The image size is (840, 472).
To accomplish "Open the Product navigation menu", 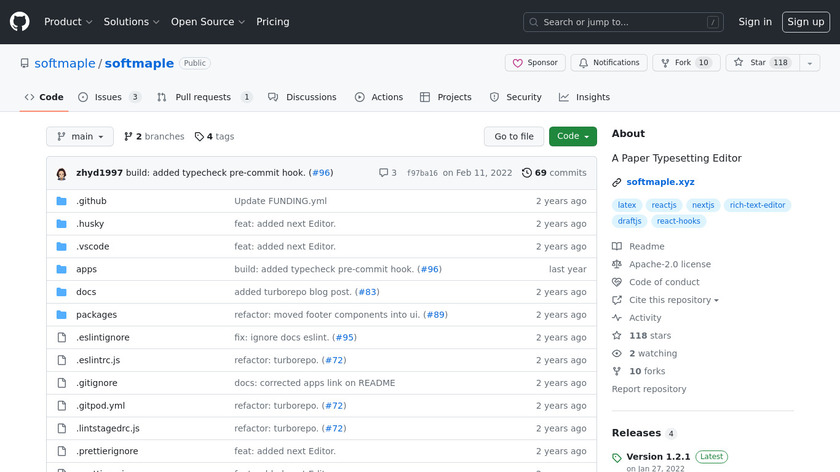I will (68, 22).
